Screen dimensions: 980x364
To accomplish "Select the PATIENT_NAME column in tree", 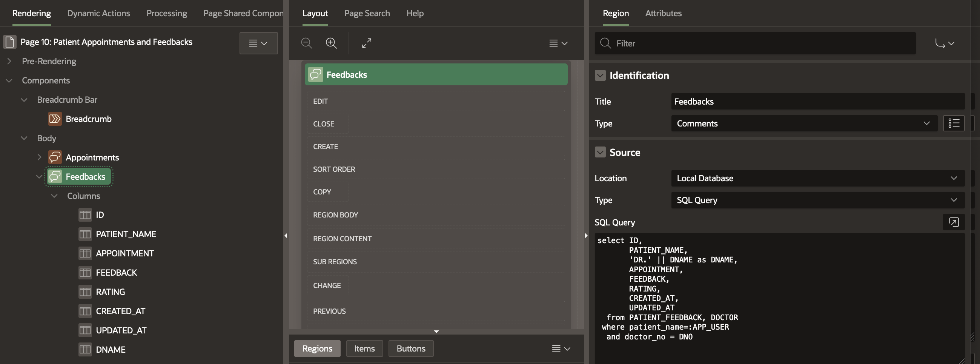I will [126, 234].
